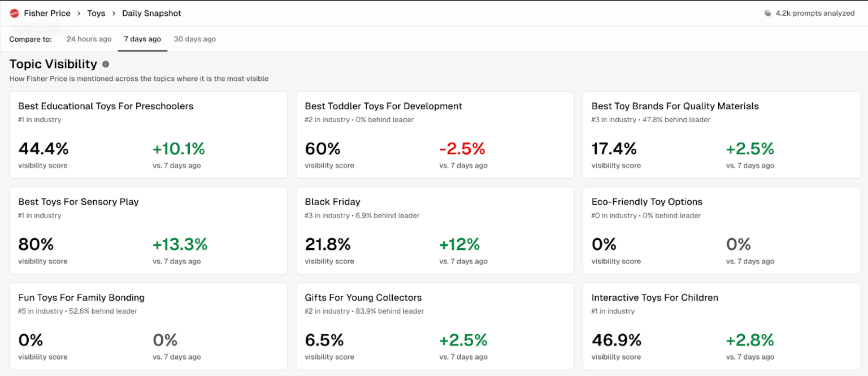Viewport: 868px width, 376px height.
Task: Open the Topic Visibility info tooltip icon
Action: point(106,64)
